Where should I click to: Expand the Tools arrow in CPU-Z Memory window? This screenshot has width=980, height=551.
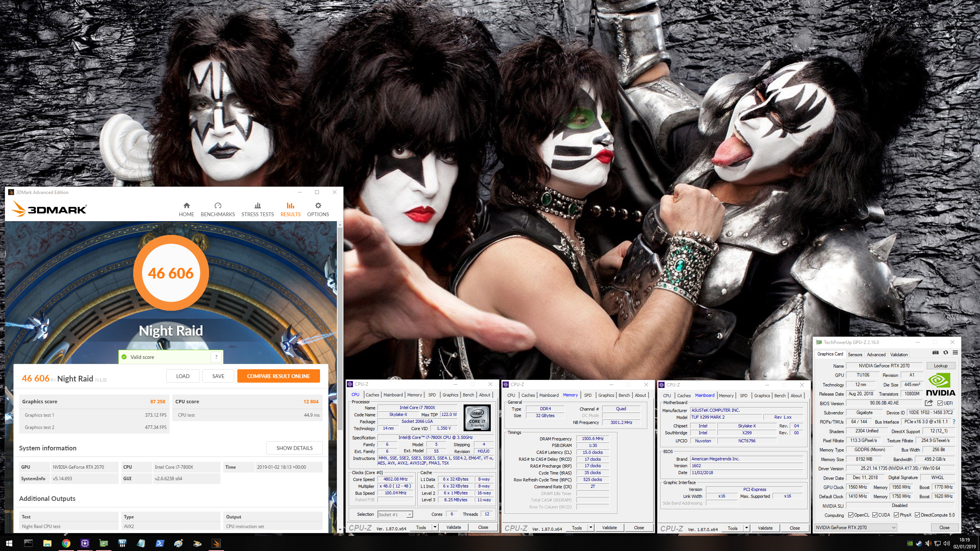591,528
